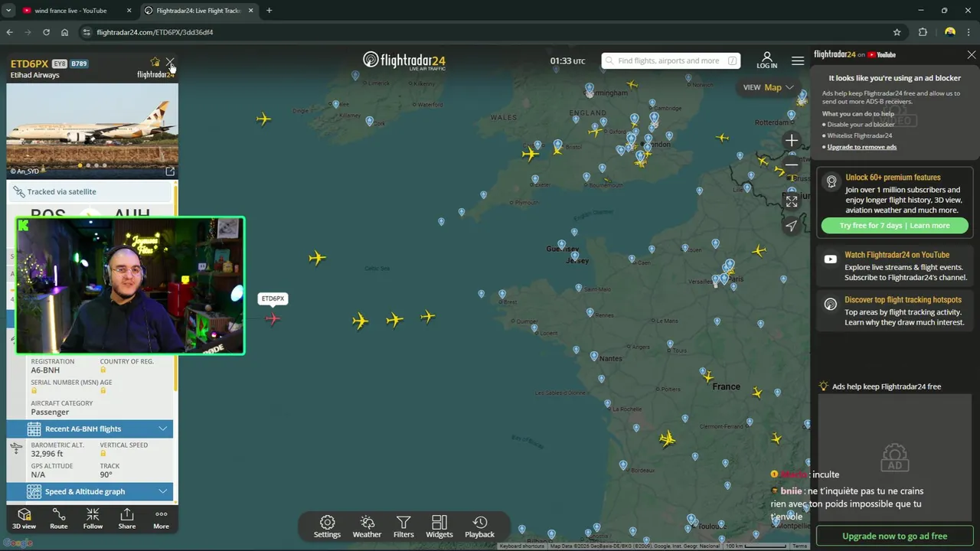
Task: Open Unlock 60+ premium features heading
Action: (x=893, y=178)
